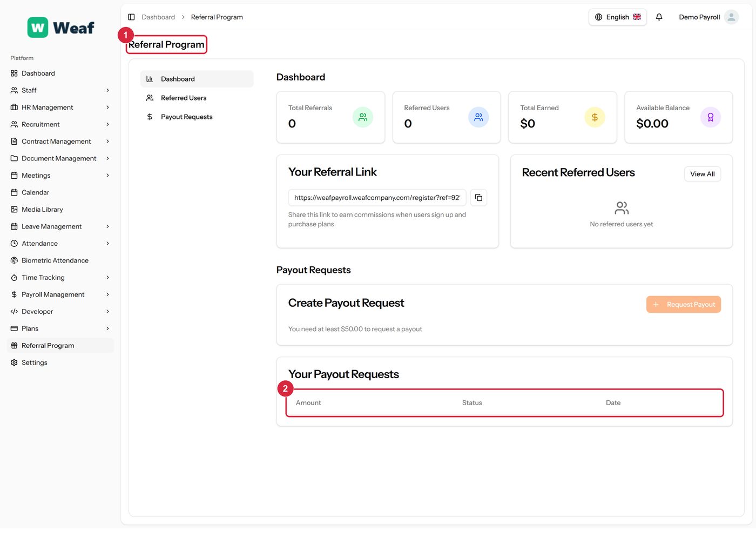756x551 pixels.
Task: Click the globe icon beside English
Action: tap(598, 17)
